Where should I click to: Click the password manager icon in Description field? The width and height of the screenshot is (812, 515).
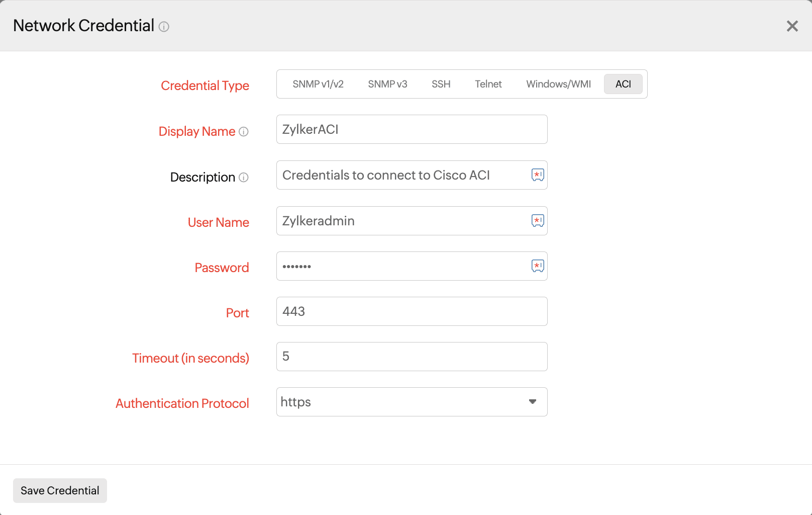click(538, 175)
